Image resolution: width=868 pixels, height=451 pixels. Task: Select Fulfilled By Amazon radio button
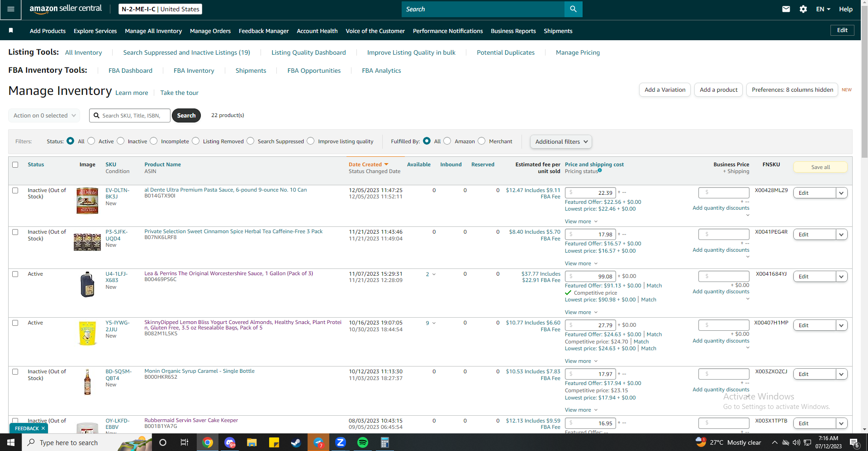[x=447, y=141]
